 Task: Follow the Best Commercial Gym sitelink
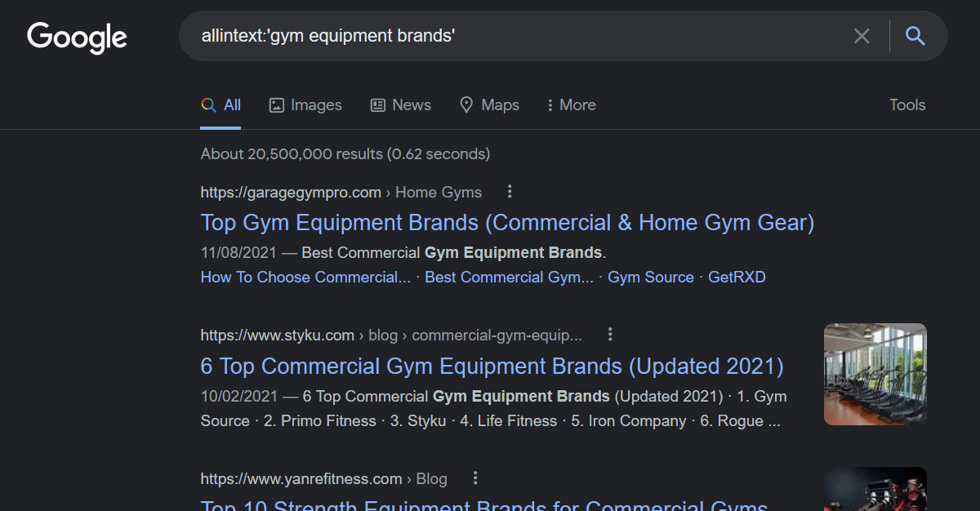[510, 278]
